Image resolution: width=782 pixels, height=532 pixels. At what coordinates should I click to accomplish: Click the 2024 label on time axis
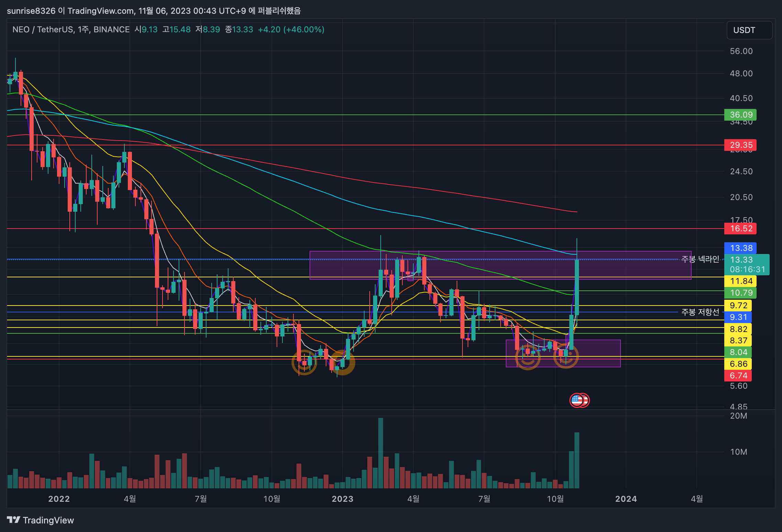[626, 499]
